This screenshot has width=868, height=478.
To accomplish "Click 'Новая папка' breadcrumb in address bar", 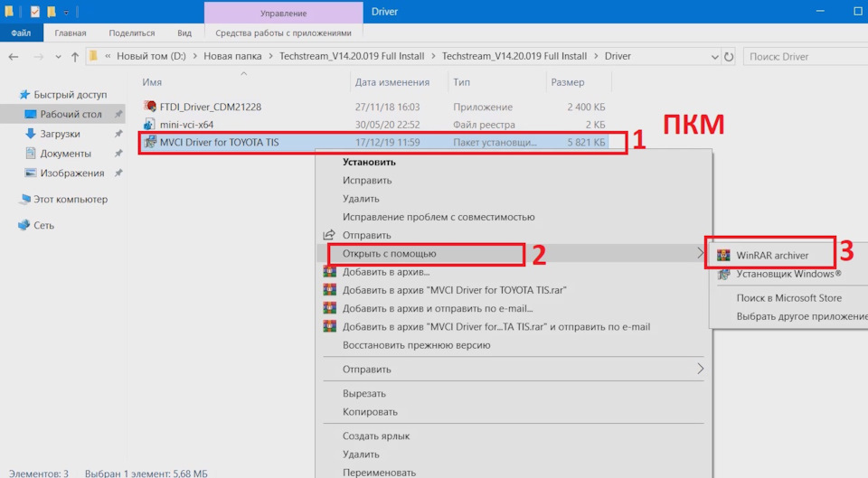I will pyautogui.click(x=232, y=56).
